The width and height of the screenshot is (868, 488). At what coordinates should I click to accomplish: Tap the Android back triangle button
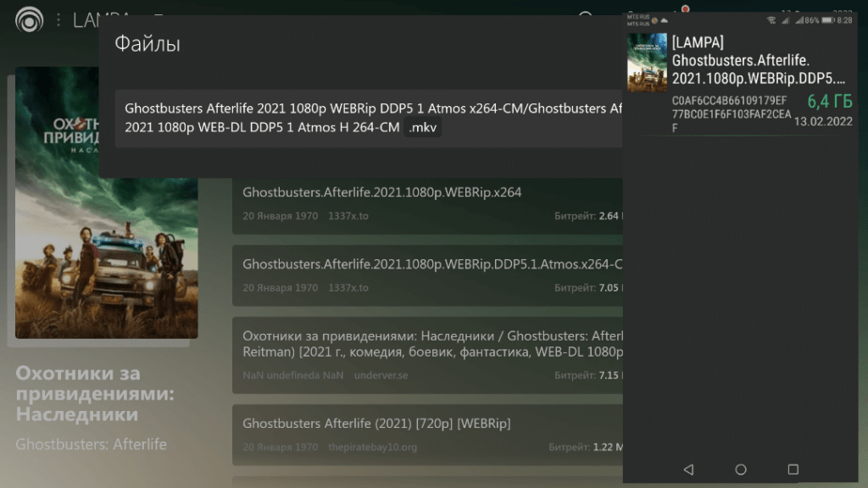pyautogui.click(x=688, y=469)
